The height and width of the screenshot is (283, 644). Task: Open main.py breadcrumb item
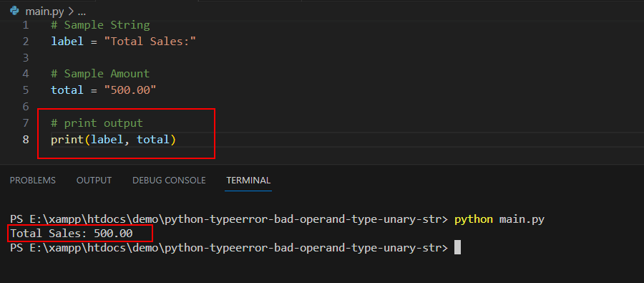pos(45,11)
